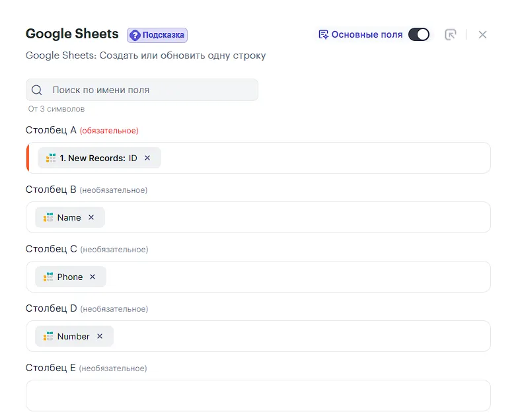This screenshot has width=518, height=420.
Task: Remove the Name tag from Столбец B
Action: coord(91,218)
